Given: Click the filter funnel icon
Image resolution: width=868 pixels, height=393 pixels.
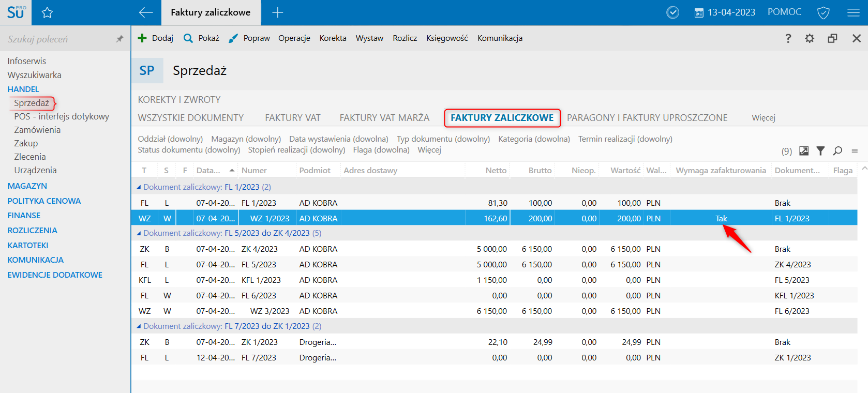Looking at the screenshot, I should pos(820,150).
